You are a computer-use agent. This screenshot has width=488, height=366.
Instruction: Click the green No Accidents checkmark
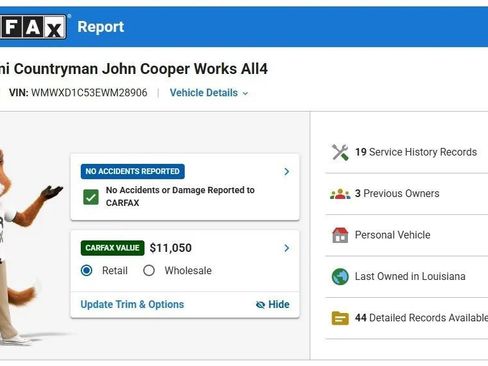91,197
